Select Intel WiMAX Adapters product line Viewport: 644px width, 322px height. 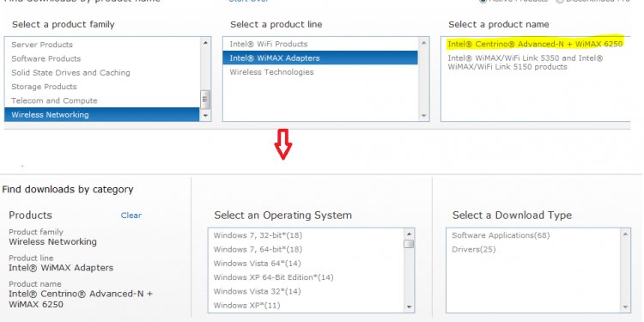pyautogui.click(x=320, y=58)
